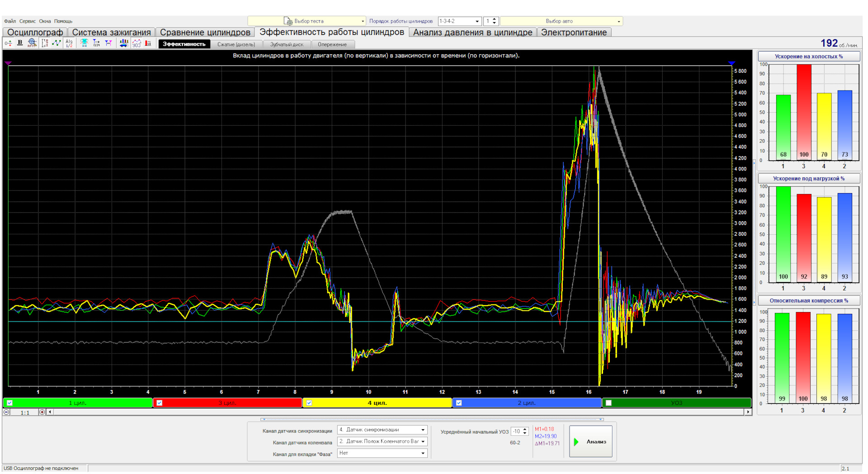The width and height of the screenshot is (868, 474).
Task: Open the 'Канал для вкладки Фаза' dropdown
Action: coord(382,453)
